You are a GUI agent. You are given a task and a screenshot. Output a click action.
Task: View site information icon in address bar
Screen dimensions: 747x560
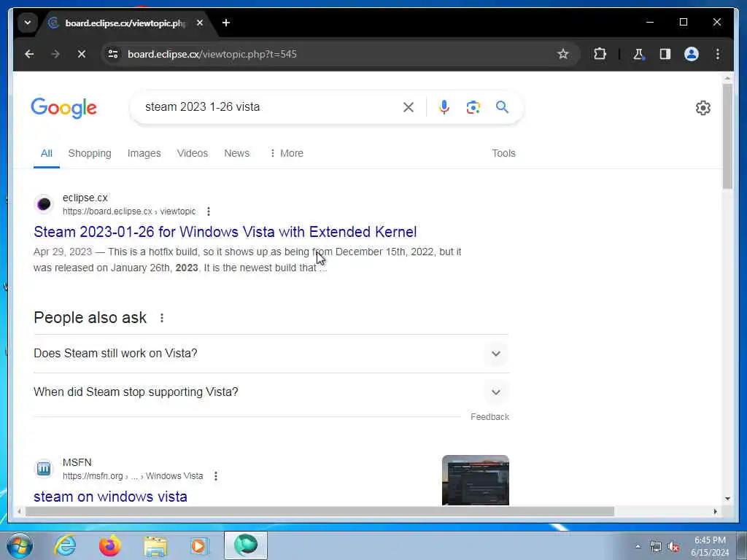[x=113, y=54]
